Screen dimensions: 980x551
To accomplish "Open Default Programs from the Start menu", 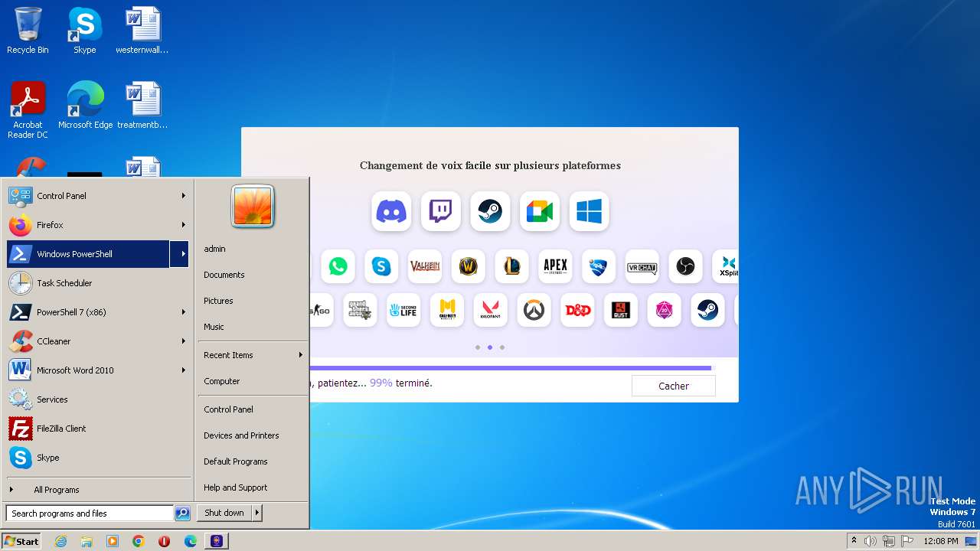I will (253, 461).
